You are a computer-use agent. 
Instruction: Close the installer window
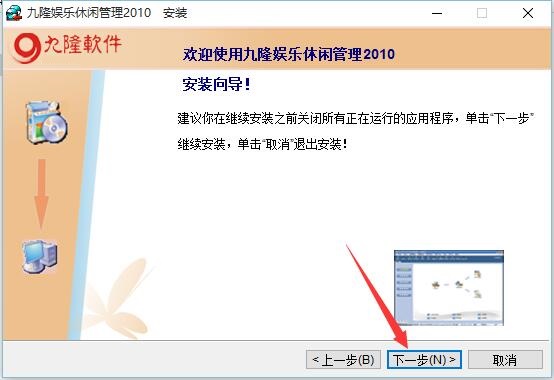pos(528,13)
